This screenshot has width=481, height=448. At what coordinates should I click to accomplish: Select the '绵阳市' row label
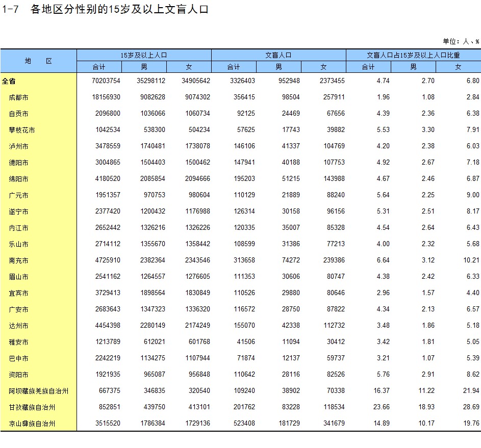click(x=19, y=179)
